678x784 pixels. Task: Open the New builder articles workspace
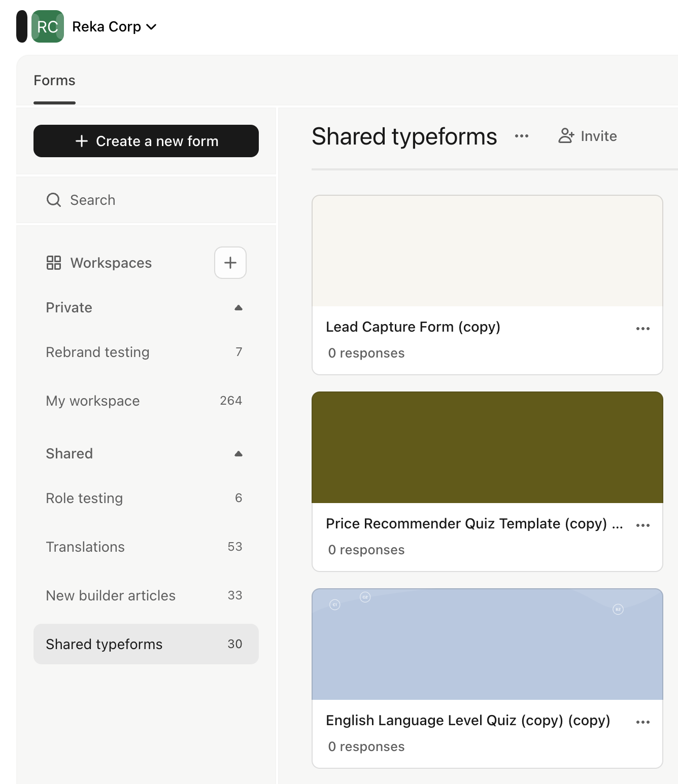point(146,595)
